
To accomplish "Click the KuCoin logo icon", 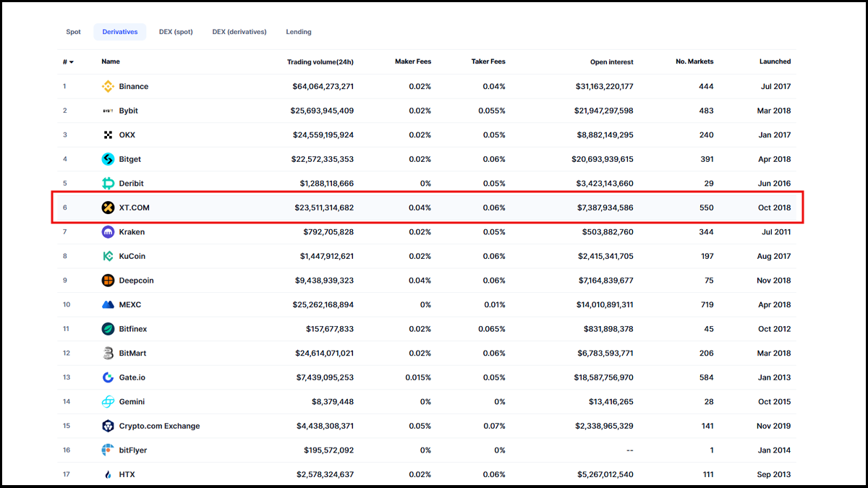I will click(x=108, y=256).
